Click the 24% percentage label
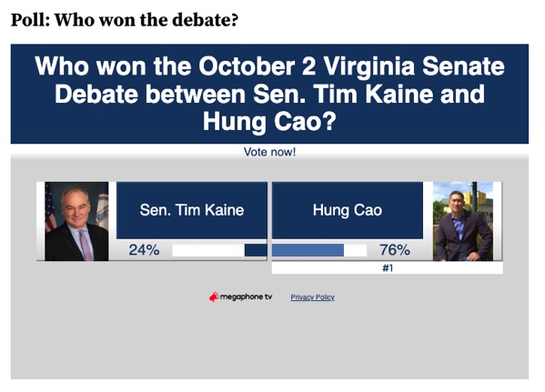545x392 pixels. 145,250
